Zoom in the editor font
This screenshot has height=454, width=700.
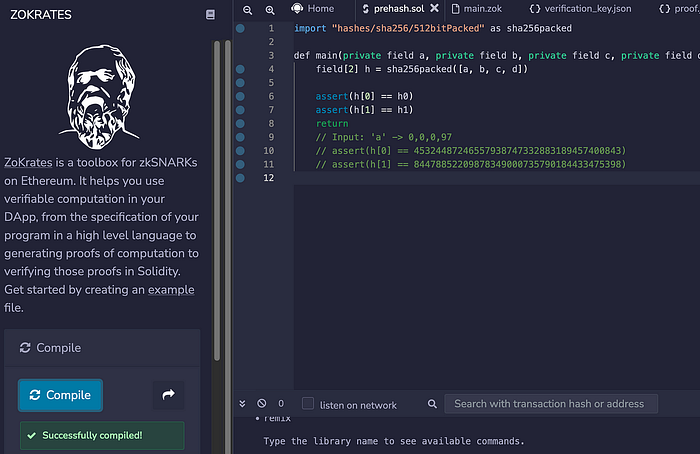270,10
